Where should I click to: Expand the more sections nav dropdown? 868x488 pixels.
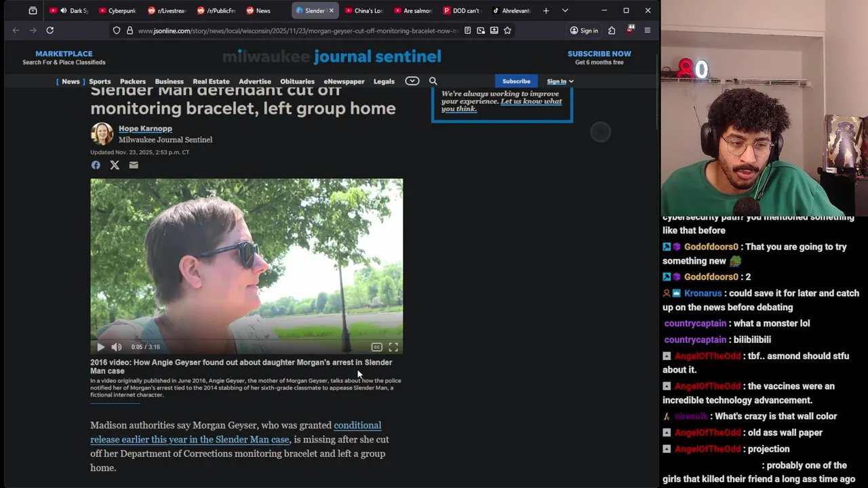tap(412, 81)
